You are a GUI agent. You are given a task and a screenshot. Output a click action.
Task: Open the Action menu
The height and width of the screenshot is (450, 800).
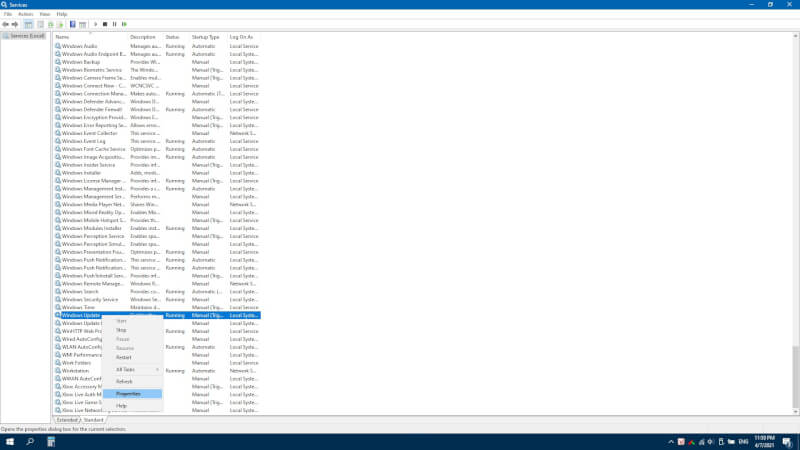26,14
